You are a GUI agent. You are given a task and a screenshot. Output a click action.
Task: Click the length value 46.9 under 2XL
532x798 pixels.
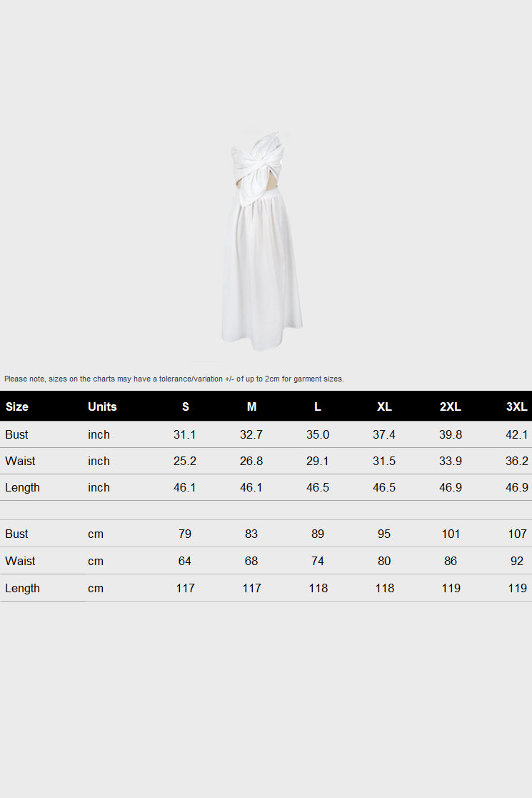click(x=450, y=487)
